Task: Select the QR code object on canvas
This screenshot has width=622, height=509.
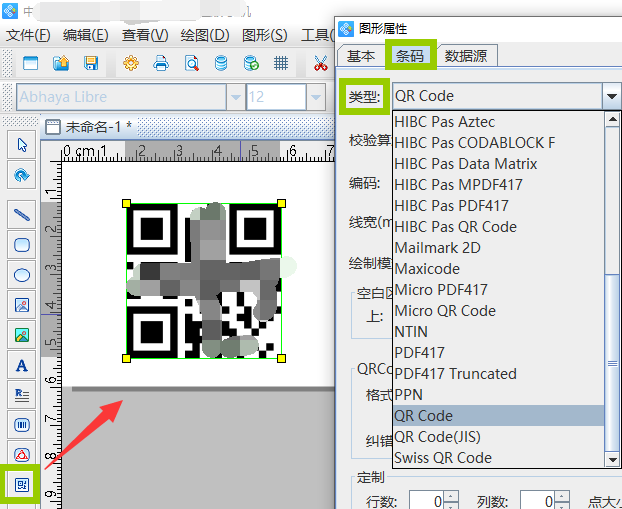Action: tap(203, 281)
